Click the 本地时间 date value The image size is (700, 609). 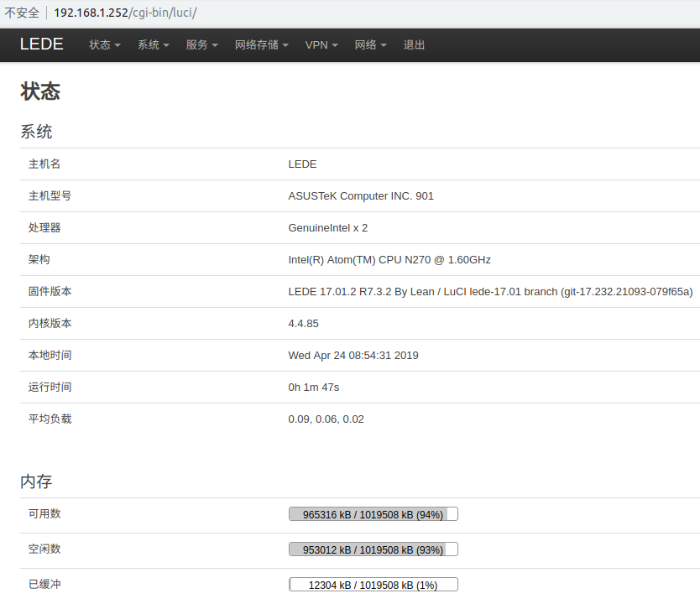353,355
